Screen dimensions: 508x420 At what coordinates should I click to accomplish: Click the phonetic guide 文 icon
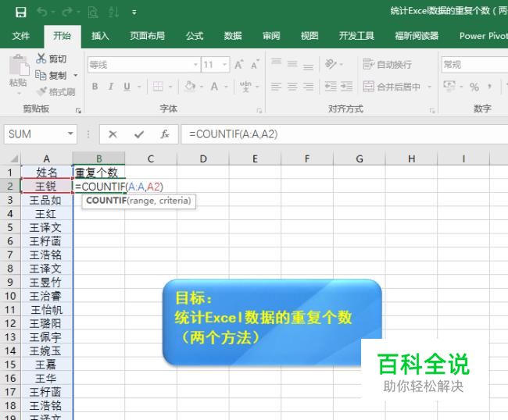click(x=245, y=87)
